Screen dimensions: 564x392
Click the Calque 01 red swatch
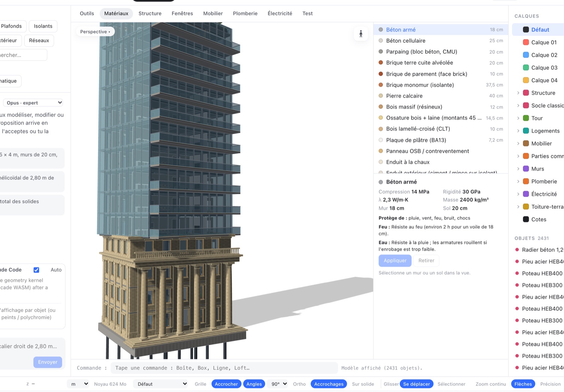point(526,42)
